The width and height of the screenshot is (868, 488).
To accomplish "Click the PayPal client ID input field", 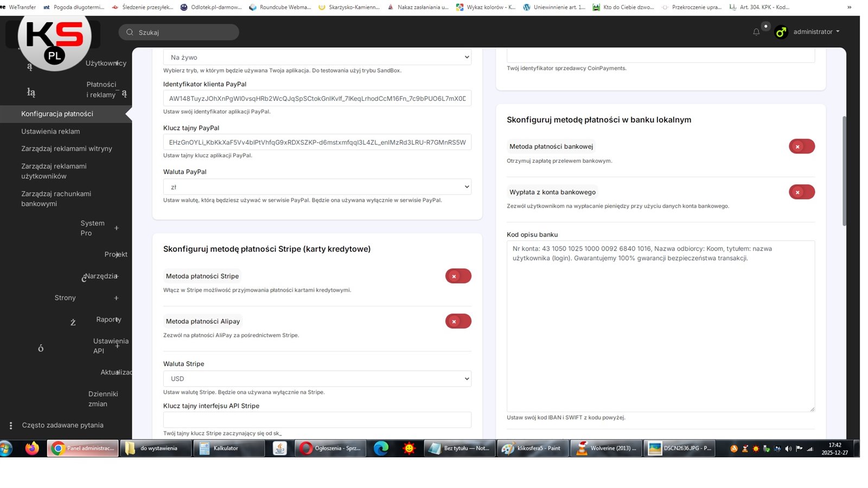I will tap(317, 99).
